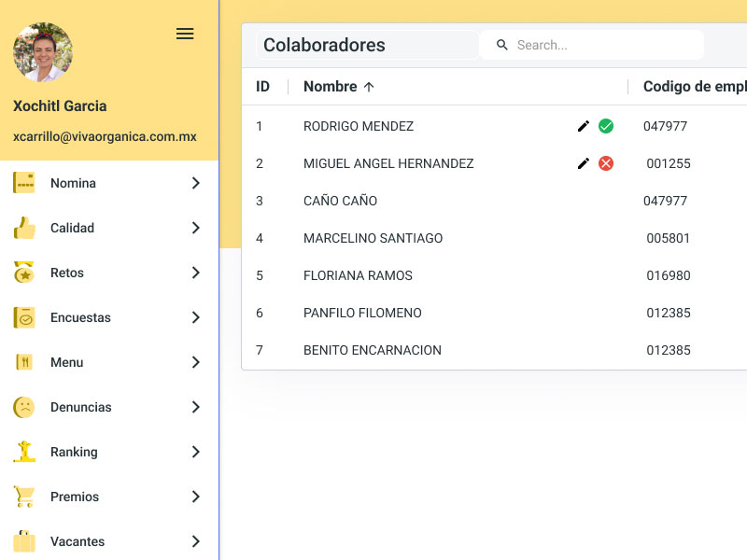Expand the Vacantes menu chevron

195,541
